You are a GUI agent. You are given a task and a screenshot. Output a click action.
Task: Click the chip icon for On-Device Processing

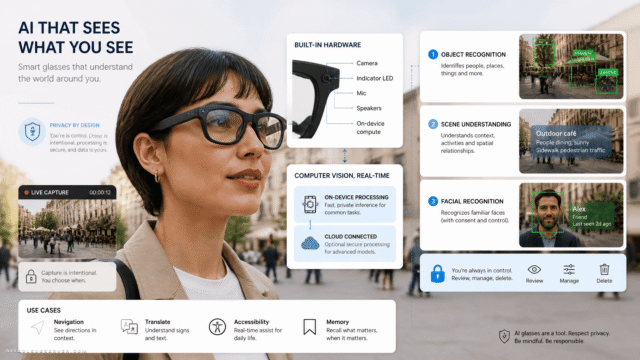tap(310, 204)
